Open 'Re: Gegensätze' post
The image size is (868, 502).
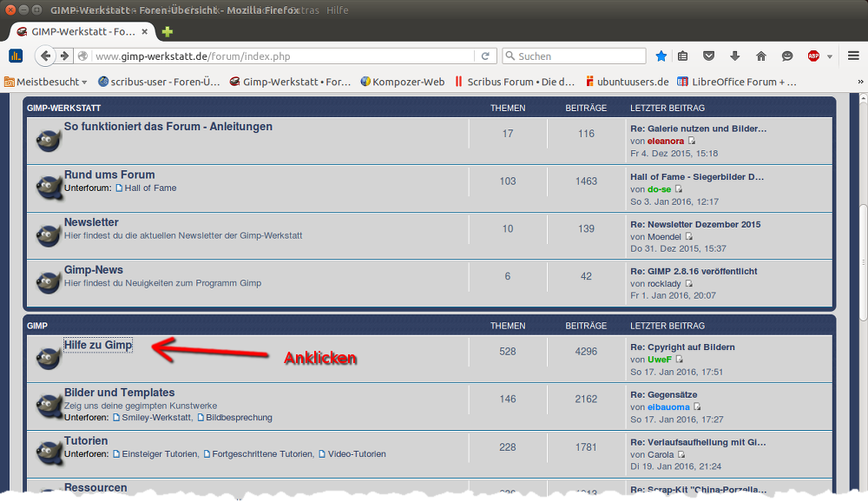coord(664,394)
